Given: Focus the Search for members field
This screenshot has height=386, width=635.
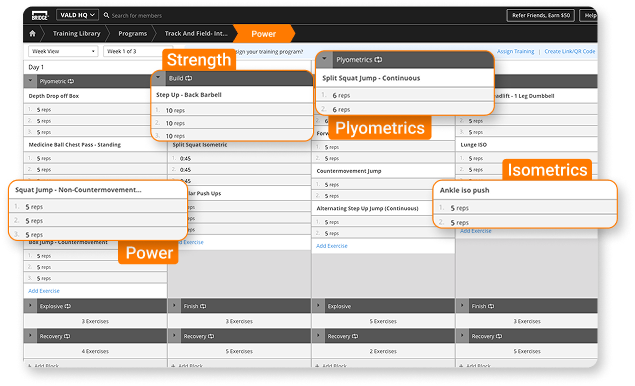Looking at the screenshot, I should click(136, 15).
